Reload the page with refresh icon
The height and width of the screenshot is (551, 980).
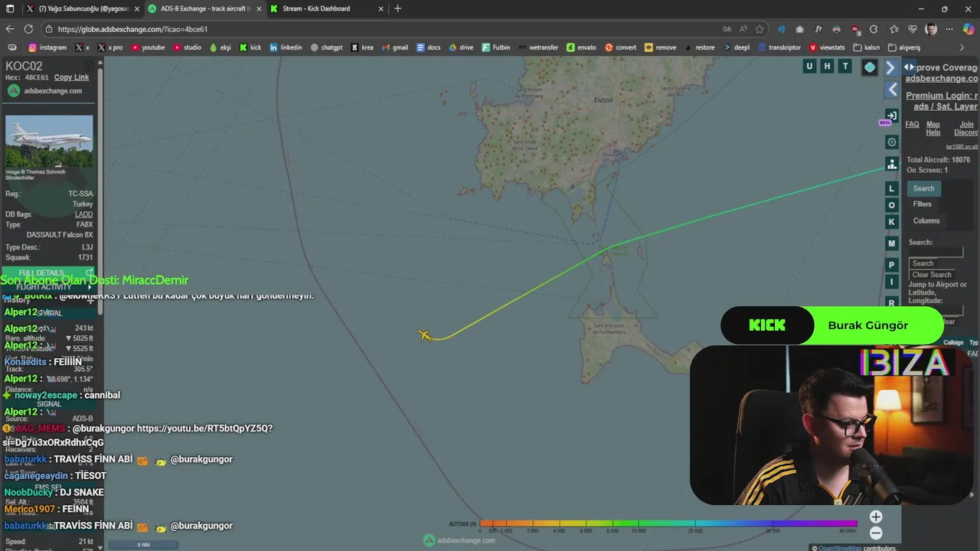pos(28,29)
